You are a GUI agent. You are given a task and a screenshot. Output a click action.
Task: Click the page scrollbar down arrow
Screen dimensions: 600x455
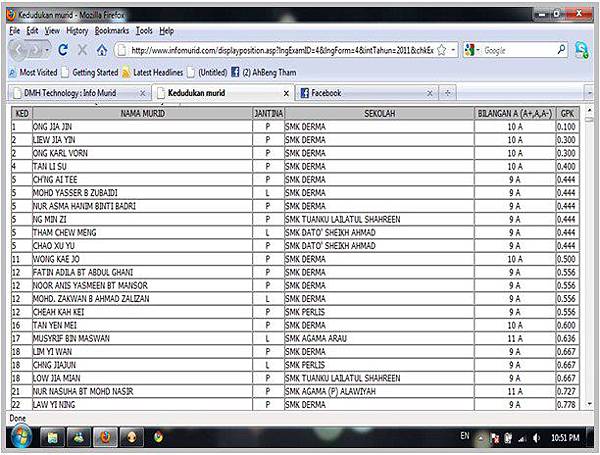(589, 404)
